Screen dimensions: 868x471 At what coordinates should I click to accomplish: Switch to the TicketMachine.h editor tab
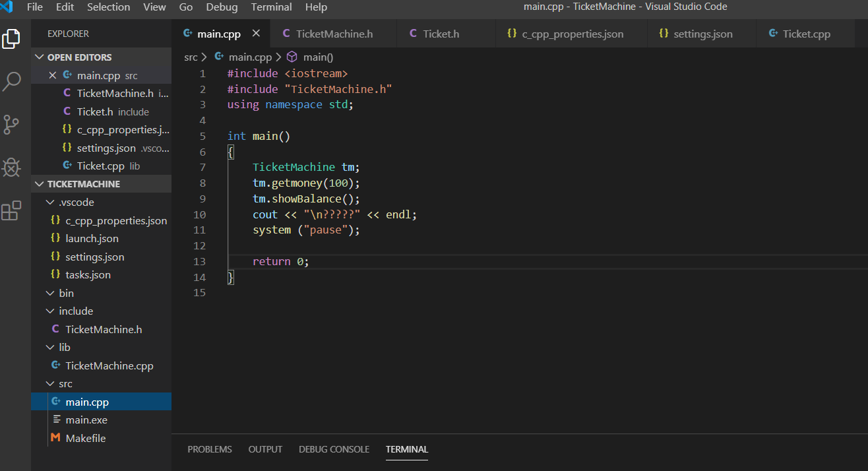[x=333, y=34]
